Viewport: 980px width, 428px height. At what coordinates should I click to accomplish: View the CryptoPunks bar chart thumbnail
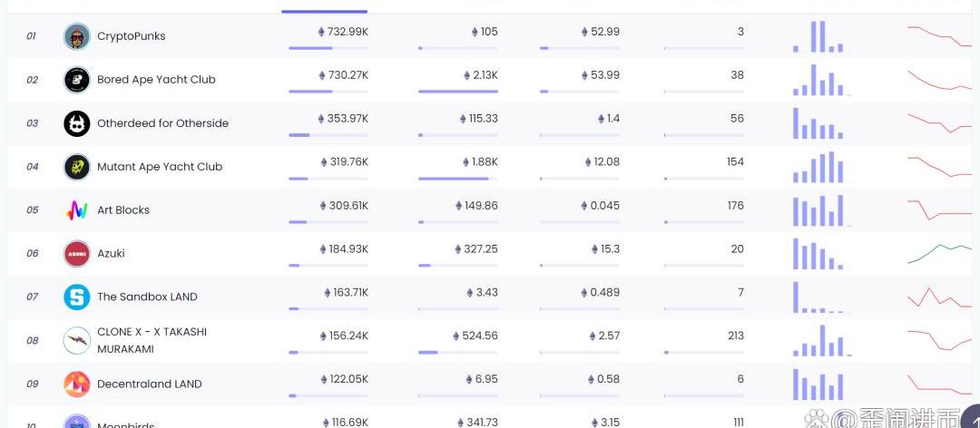coord(818,36)
